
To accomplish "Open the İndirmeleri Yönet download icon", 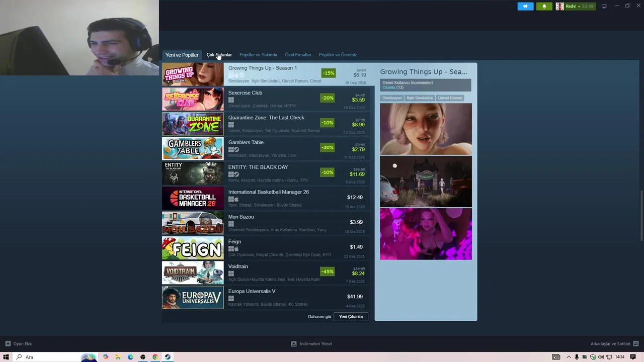I will click(294, 344).
